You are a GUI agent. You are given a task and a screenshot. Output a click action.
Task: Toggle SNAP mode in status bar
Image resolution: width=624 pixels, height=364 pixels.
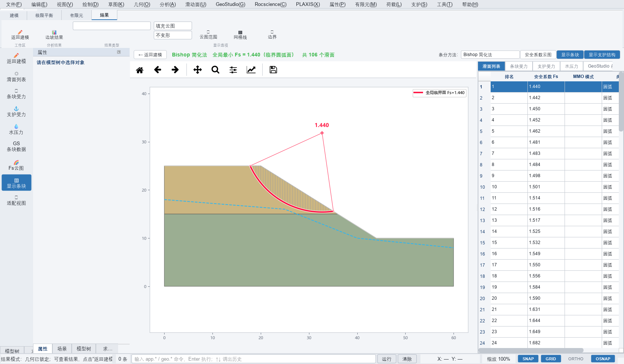click(528, 359)
